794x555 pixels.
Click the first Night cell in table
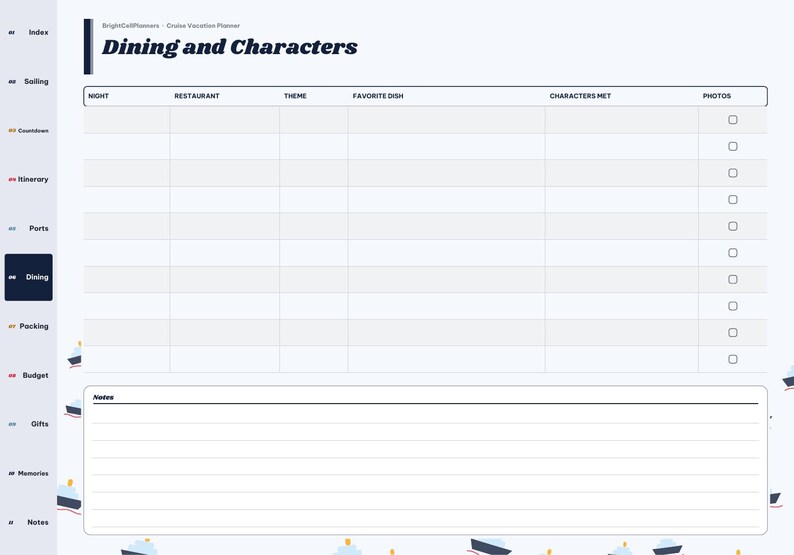click(x=127, y=120)
